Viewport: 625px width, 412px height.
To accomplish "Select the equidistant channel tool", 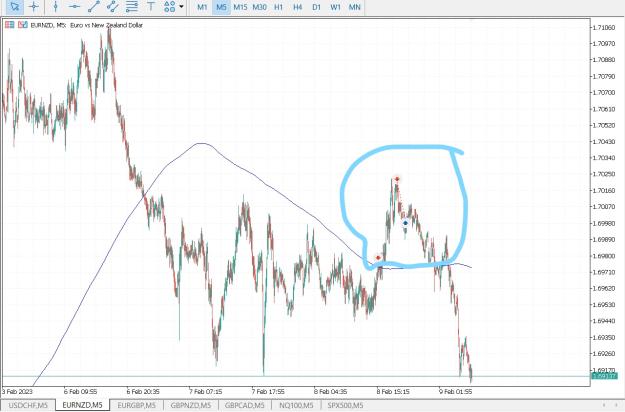I will coord(113,7).
